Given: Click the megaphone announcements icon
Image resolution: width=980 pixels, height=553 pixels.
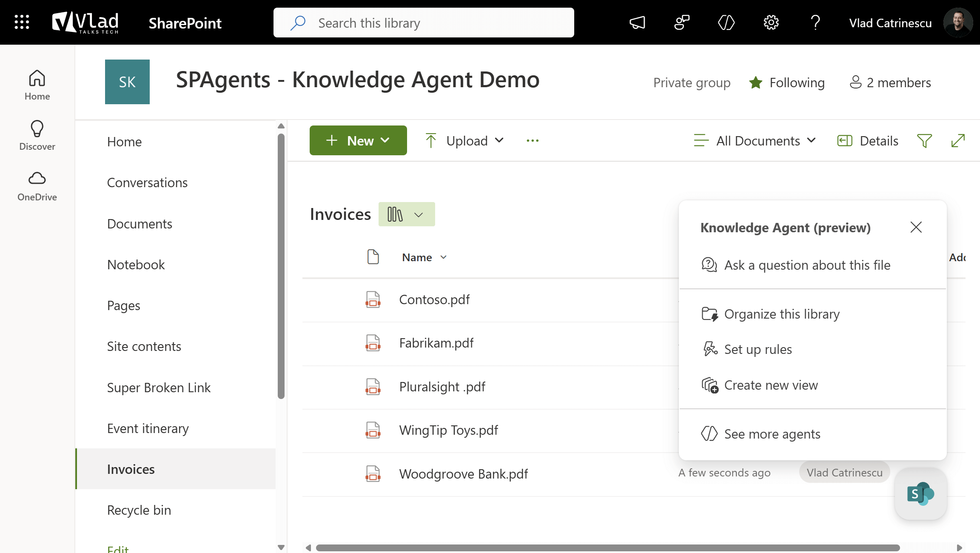Looking at the screenshot, I should tap(637, 23).
